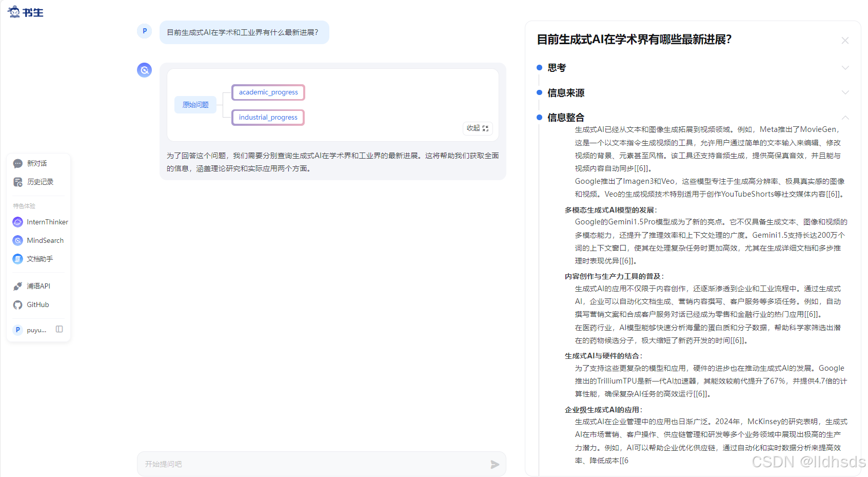868x477 pixels.
Task: Select the industrial_progress node
Action: [268, 118]
